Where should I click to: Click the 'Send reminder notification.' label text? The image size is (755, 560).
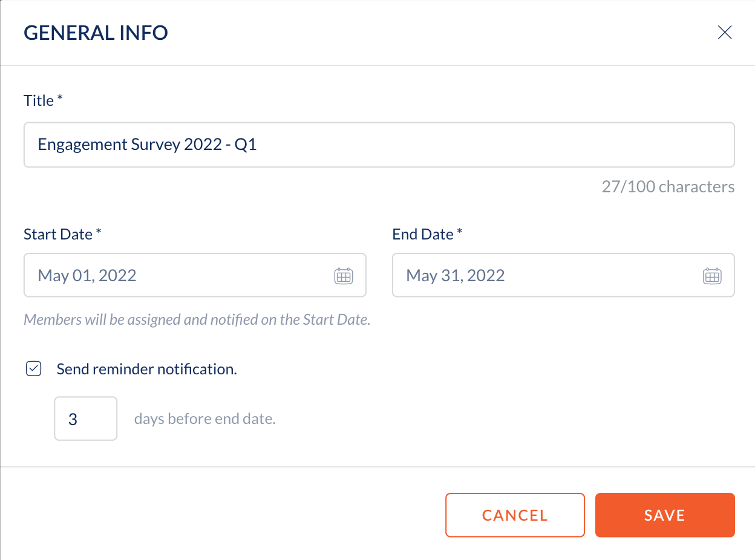(146, 369)
